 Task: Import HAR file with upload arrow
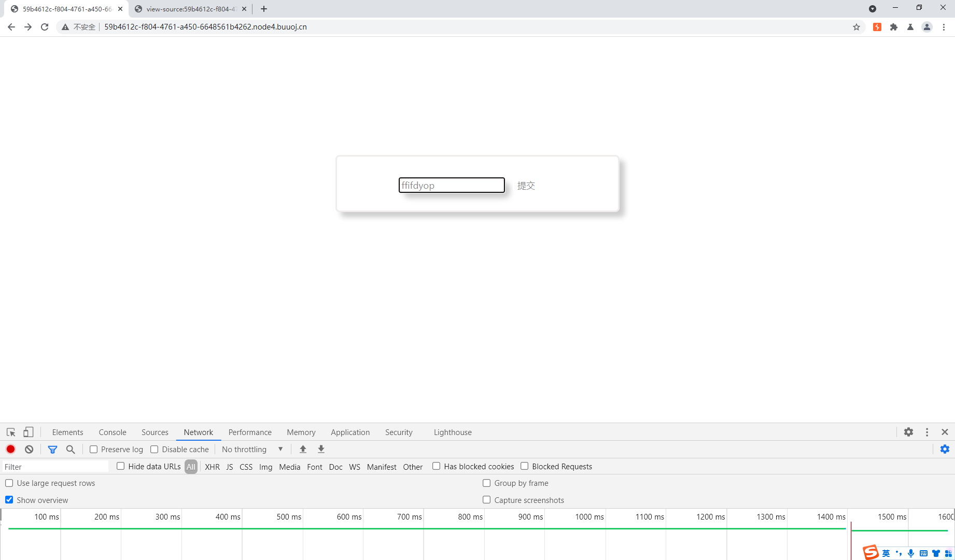pos(303,449)
